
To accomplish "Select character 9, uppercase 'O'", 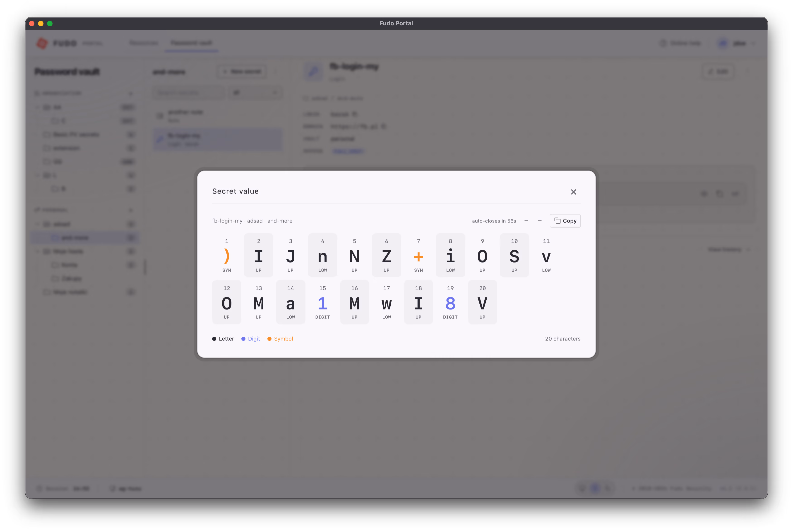I will tap(482, 255).
